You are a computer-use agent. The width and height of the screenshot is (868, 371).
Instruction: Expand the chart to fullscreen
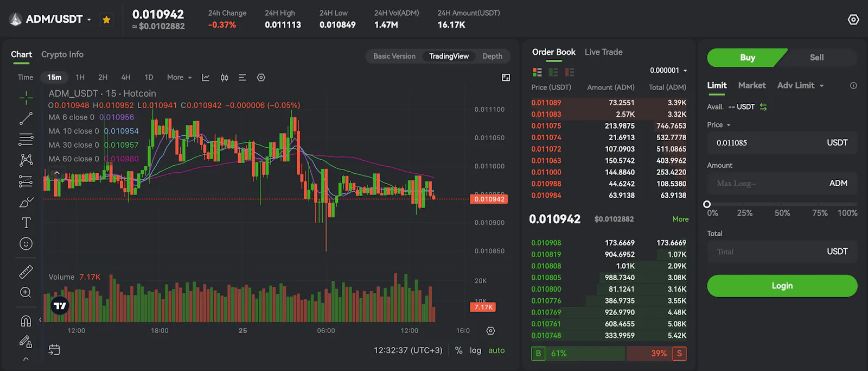pyautogui.click(x=506, y=78)
